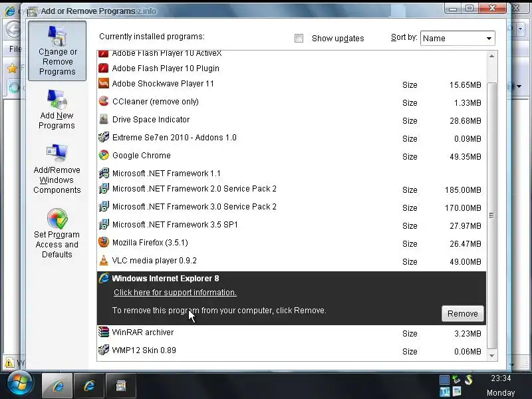Open the Sort by Name dropdown
Image resolution: width=532 pixels, height=399 pixels.
point(458,39)
